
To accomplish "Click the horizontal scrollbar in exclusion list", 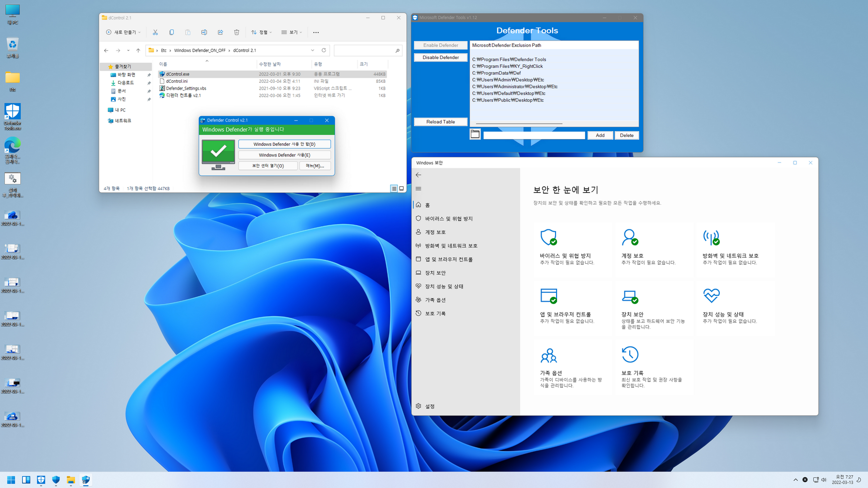I will pos(519,123).
